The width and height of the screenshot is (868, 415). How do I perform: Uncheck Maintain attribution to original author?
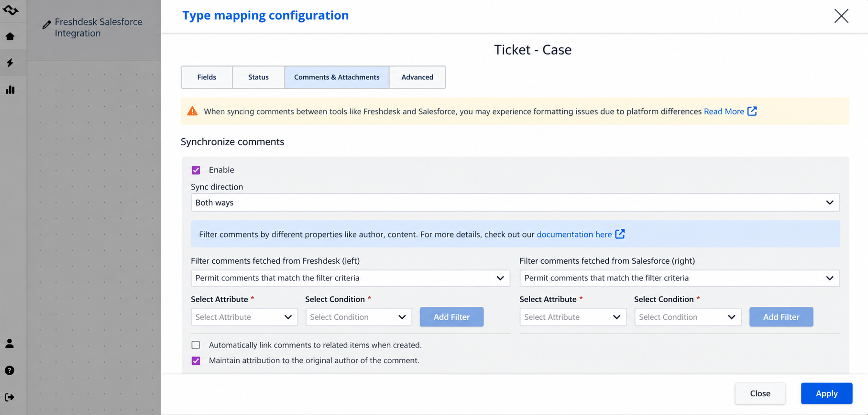pos(196,361)
